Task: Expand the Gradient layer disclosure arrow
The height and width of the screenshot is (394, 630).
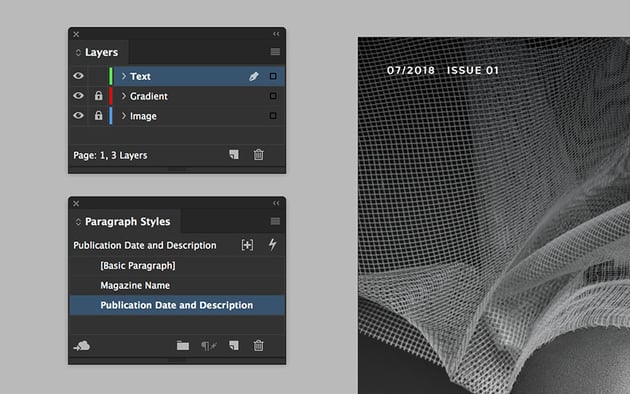Action: pyautogui.click(x=124, y=96)
